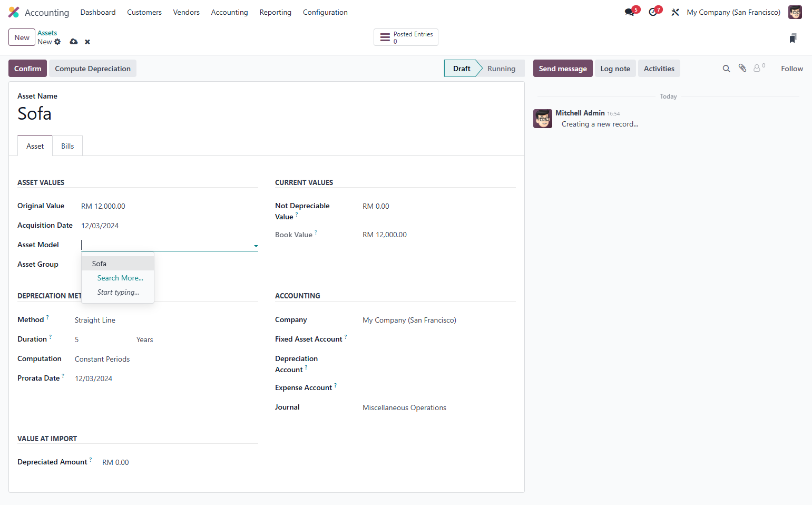The height and width of the screenshot is (505, 812).
Task: Search chatter messages with magnifier icon
Action: [726, 69]
